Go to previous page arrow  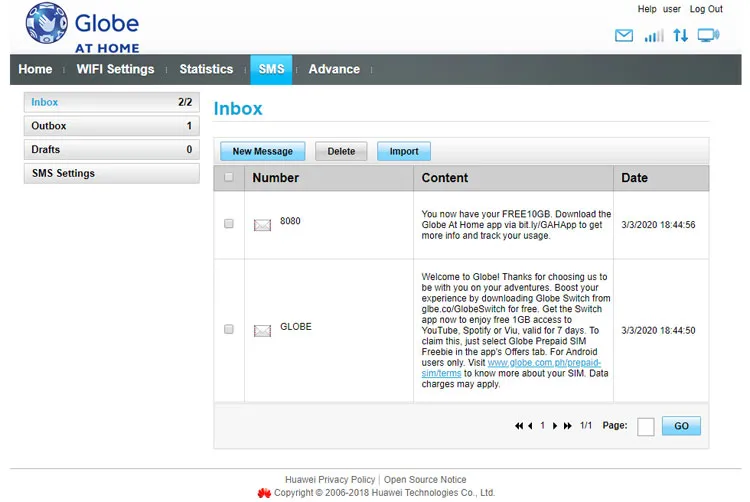pyautogui.click(x=530, y=426)
